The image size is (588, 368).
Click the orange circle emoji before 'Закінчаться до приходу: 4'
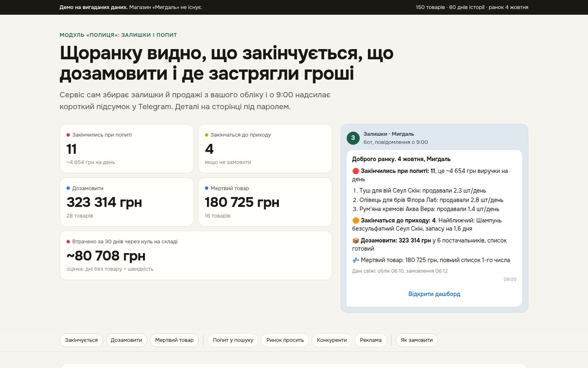pyautogui.click(x=356, y=220)
